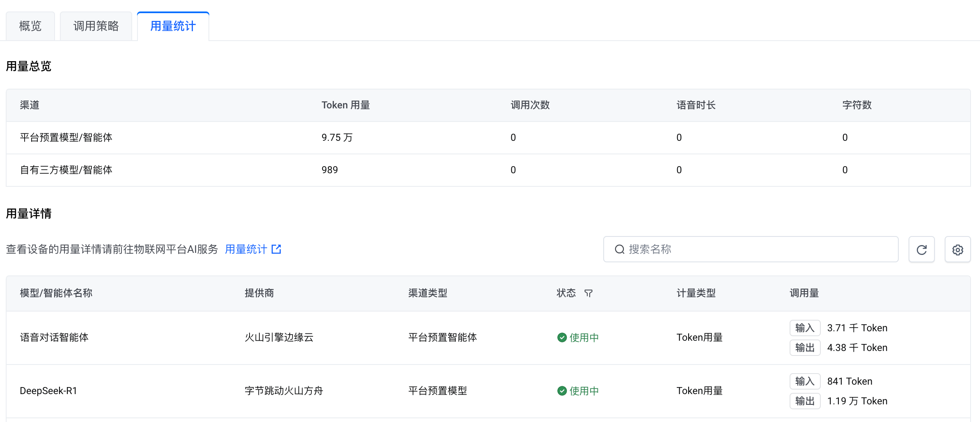Click the 输入 tag in 语音对话智能体 row

804,328
